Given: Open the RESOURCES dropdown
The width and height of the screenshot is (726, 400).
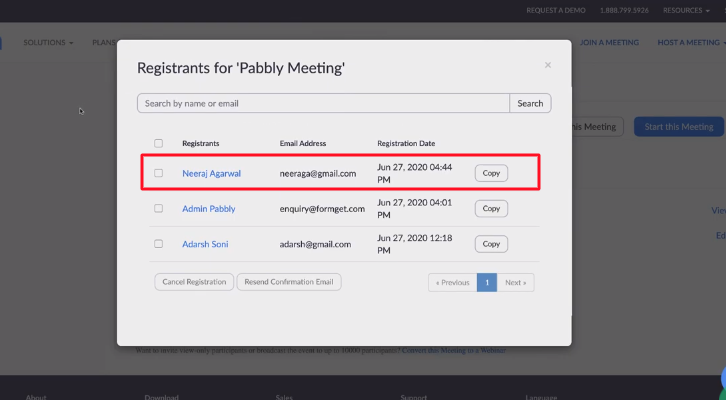Looking at the screenshot, I should point(686,10).
